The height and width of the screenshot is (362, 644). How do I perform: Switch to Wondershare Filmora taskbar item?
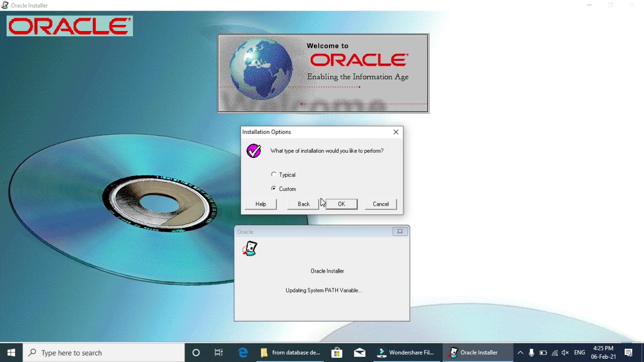[x=407, y=352]
